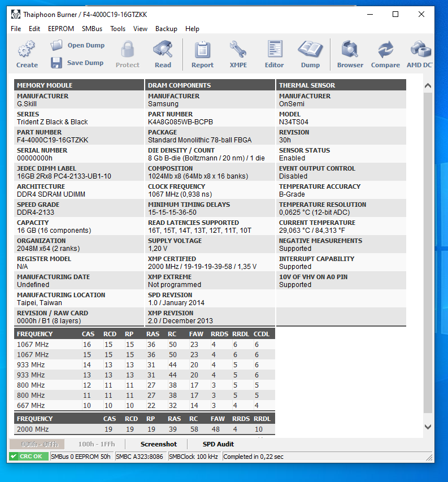Click sensor status Enabled value
Viewport: 448px width, 482px height.
[292, 158]
